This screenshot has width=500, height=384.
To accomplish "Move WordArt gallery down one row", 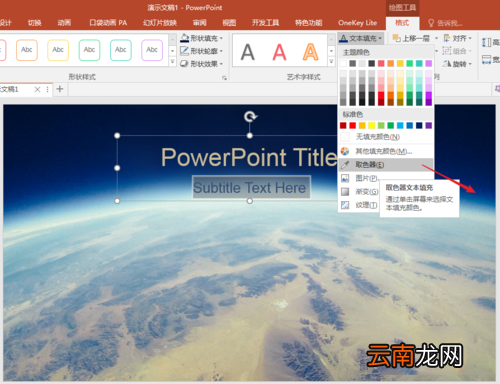I will click(331, 51).
